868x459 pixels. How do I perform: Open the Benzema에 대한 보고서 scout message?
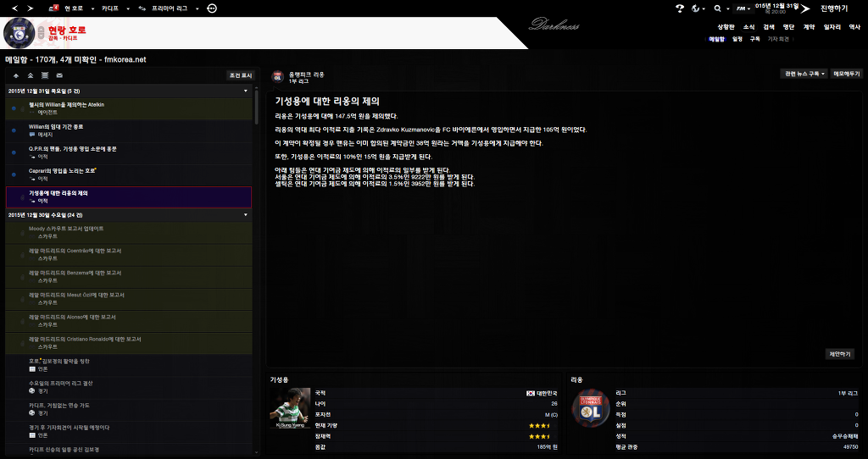(129, 277)
